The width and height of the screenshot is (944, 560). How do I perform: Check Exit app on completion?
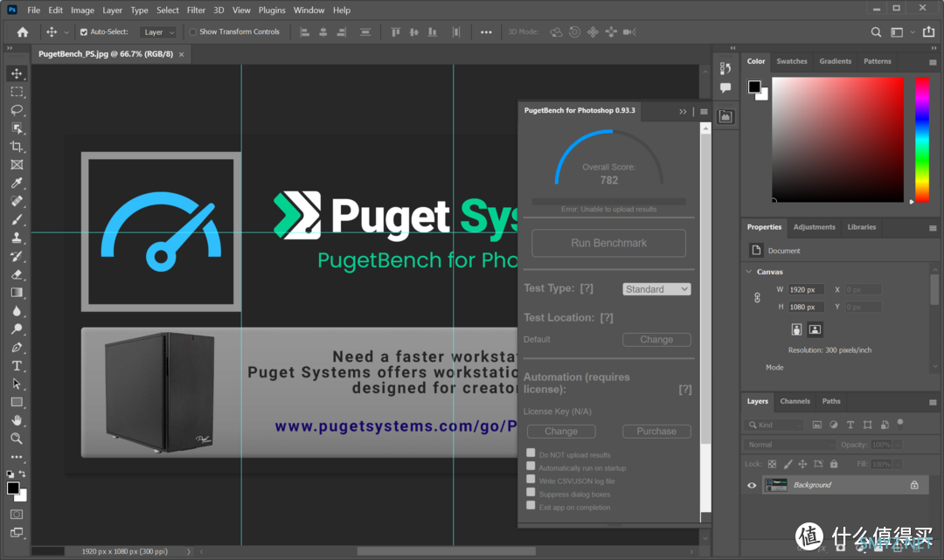pyautogui.click(x=531, y=505)
